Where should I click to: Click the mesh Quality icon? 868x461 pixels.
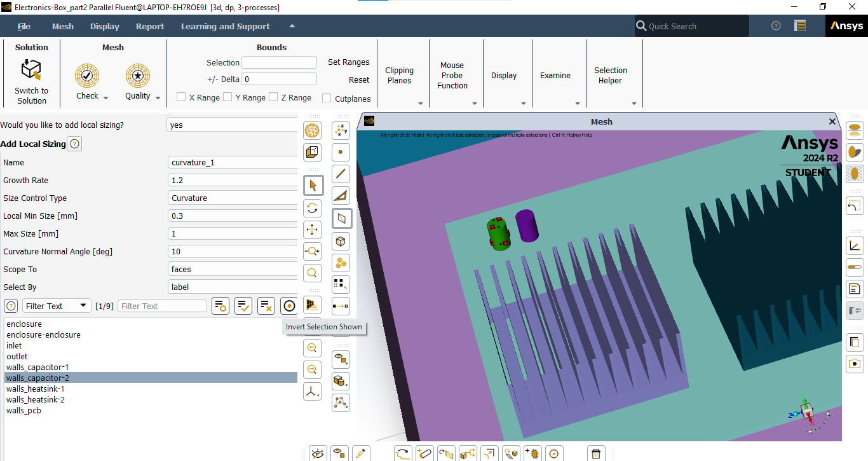point(137,76)
